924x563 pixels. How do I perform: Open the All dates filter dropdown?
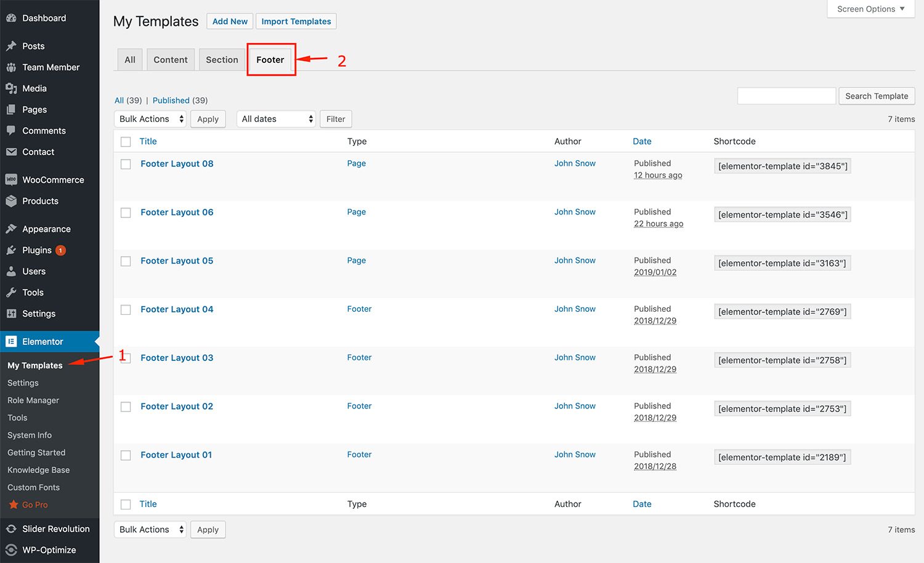tap(276, 119)
